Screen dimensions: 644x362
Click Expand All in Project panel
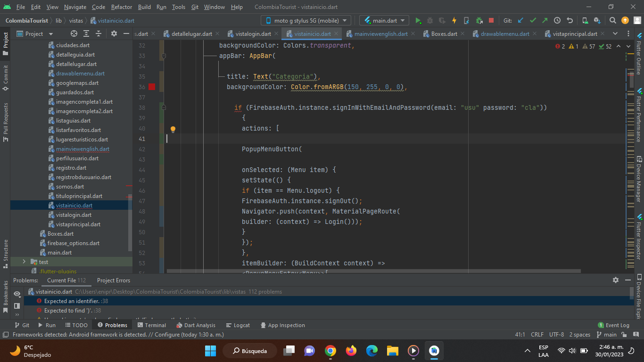pos(86,33)
